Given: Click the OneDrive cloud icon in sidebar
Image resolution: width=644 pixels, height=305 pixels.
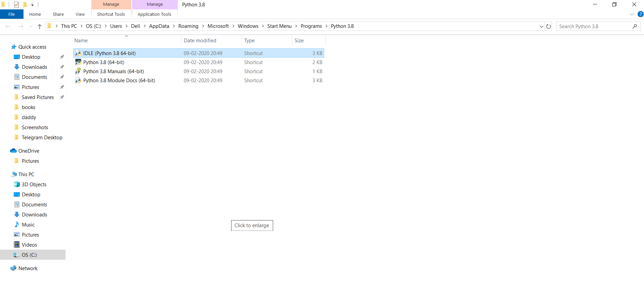Looking at the screenshot, I should (13, 151).
